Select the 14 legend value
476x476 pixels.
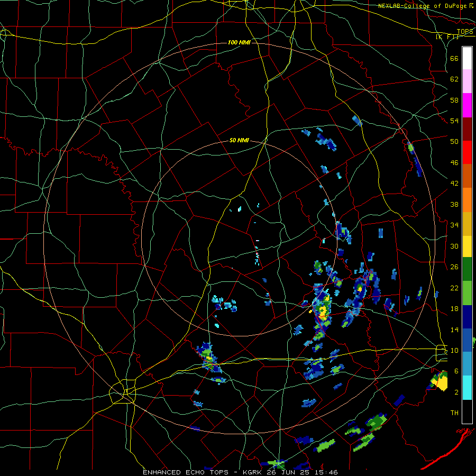coord(454,329)
